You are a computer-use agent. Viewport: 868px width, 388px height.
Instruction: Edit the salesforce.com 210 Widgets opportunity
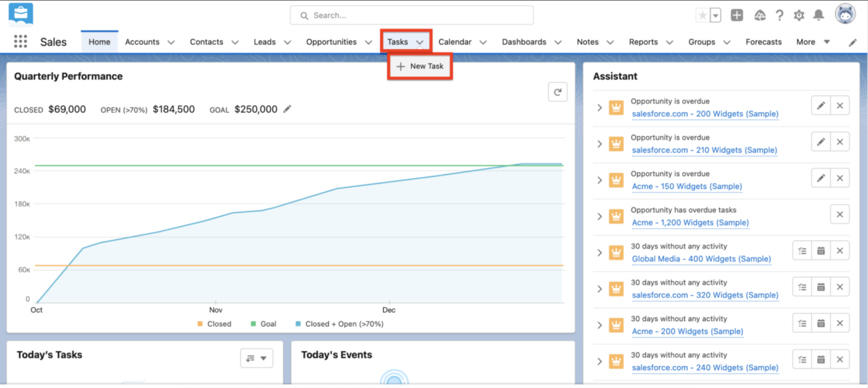821,142
